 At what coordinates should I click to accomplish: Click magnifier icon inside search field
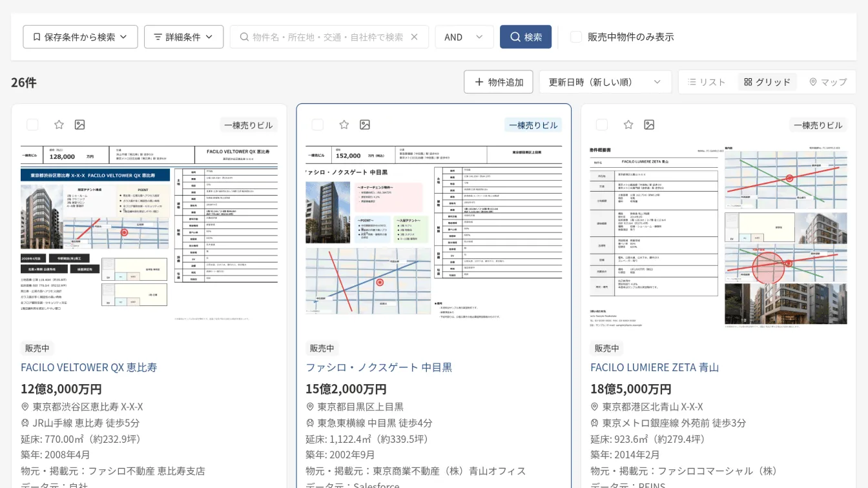[x=244, y=37]
